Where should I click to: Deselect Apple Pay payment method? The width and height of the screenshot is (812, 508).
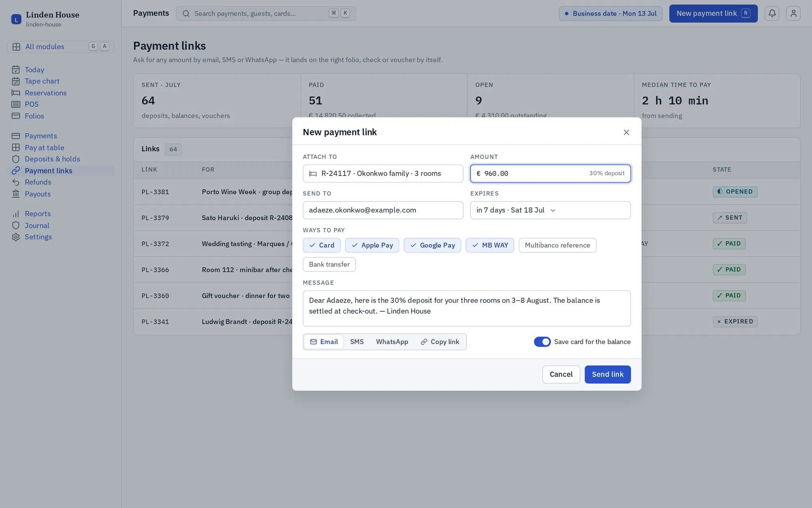tap(372, 245)
